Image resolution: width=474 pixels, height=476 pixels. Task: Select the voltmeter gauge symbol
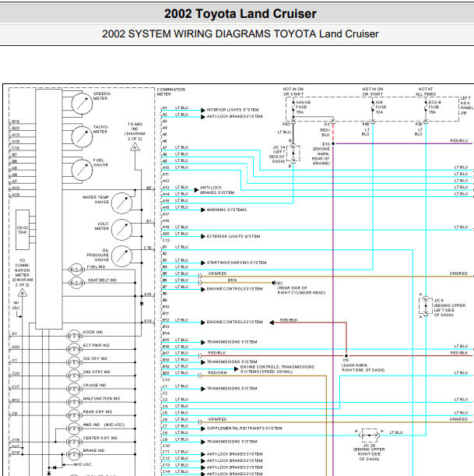121,230
